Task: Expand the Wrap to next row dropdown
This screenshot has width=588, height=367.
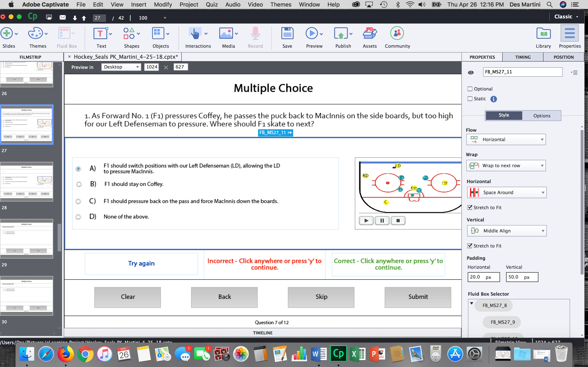Action: tap(506, 166)
